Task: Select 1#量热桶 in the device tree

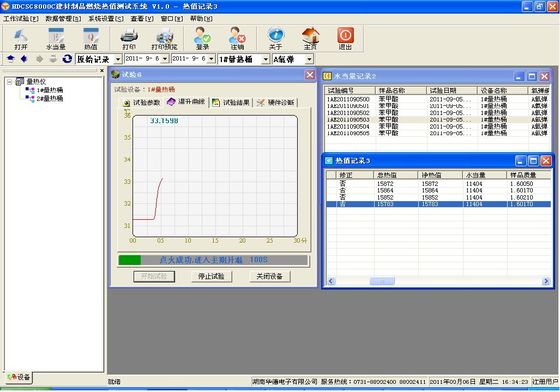Action: pos(50,90)
